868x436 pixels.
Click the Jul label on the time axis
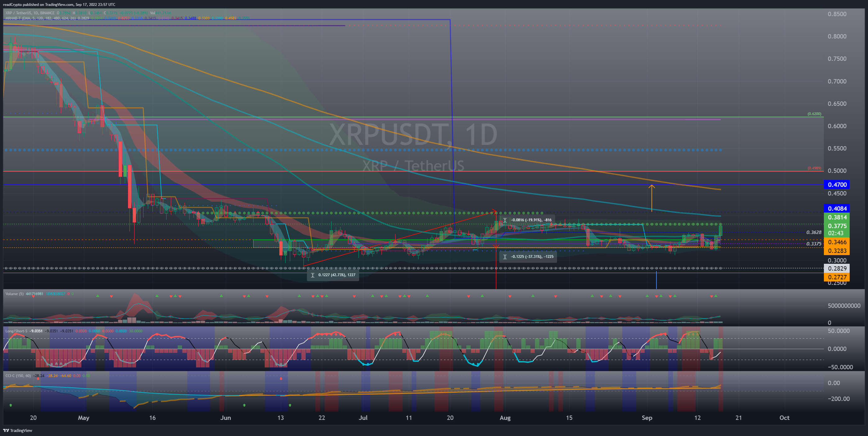pyautogui.click(x=363, y=418)
